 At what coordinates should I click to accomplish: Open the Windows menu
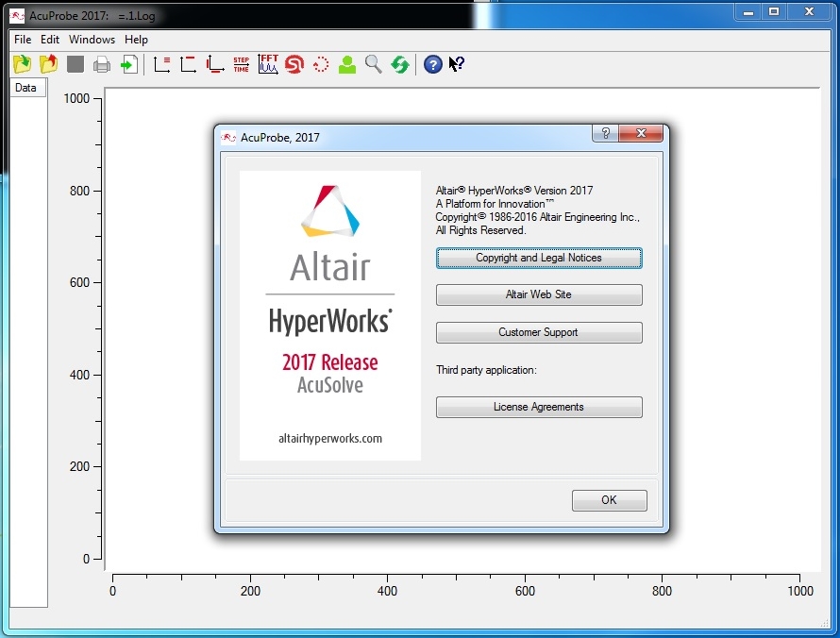(92, 40)
